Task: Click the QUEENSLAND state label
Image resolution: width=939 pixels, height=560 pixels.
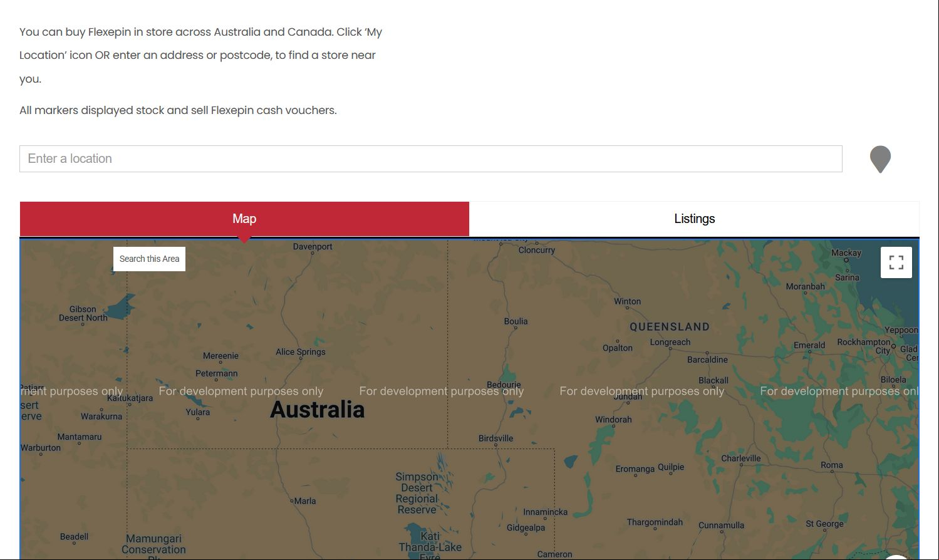Action: 670,326
